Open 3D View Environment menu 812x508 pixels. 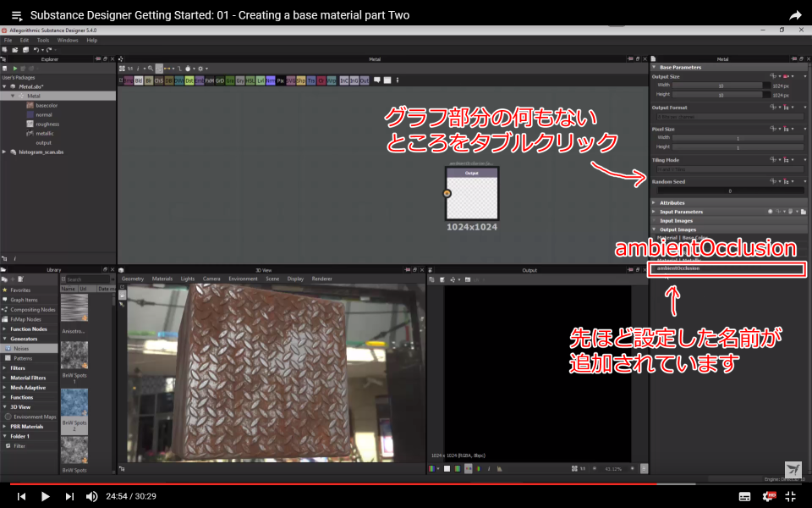pos(243,279)
